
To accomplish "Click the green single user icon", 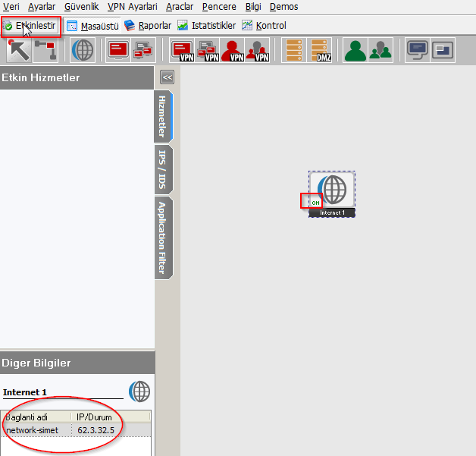I will 355,50.
